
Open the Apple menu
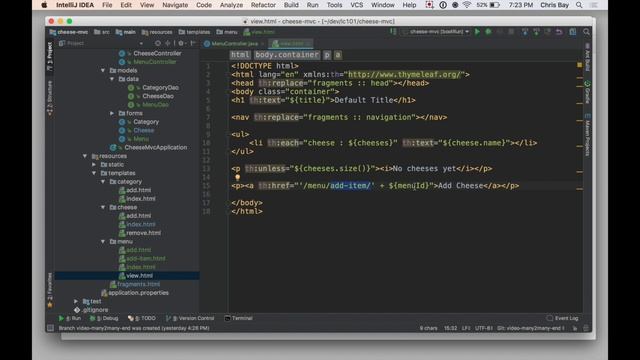44,5
